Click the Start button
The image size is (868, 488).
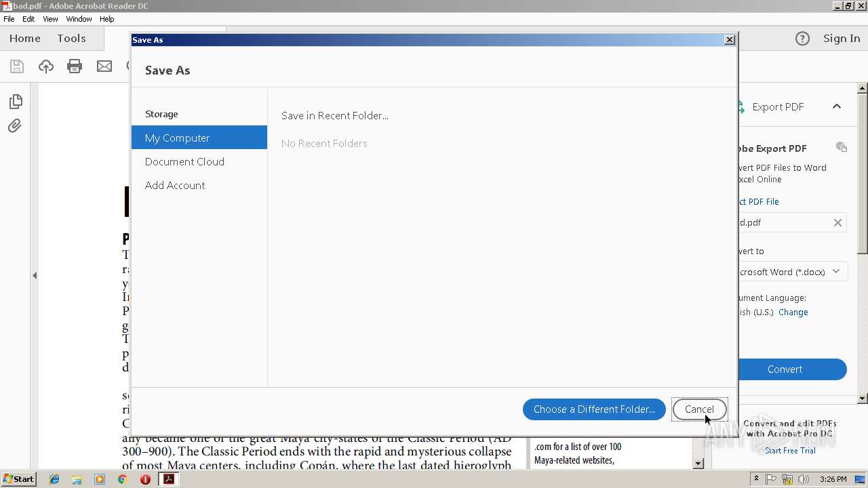click(x=18, y=479)
